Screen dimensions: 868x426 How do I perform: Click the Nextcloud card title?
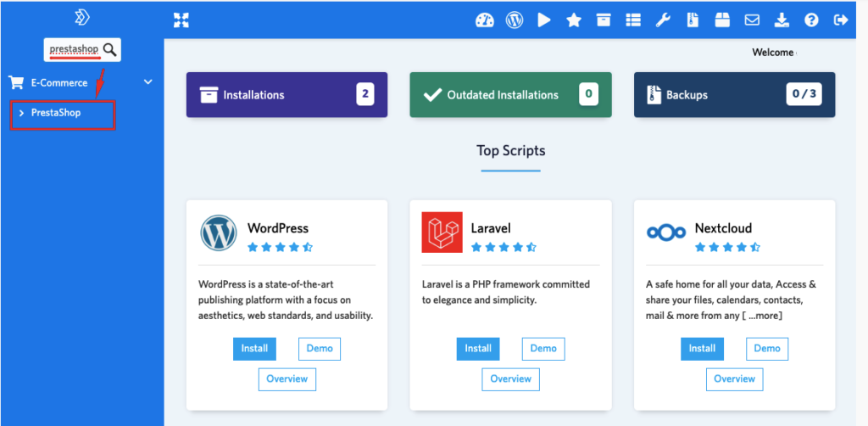click(x=723, y=228)
